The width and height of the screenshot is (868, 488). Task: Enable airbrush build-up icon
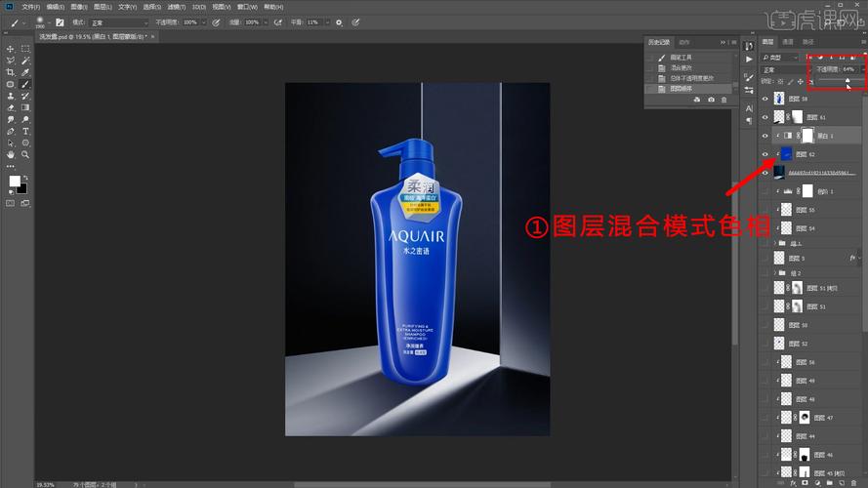[278, 22]
